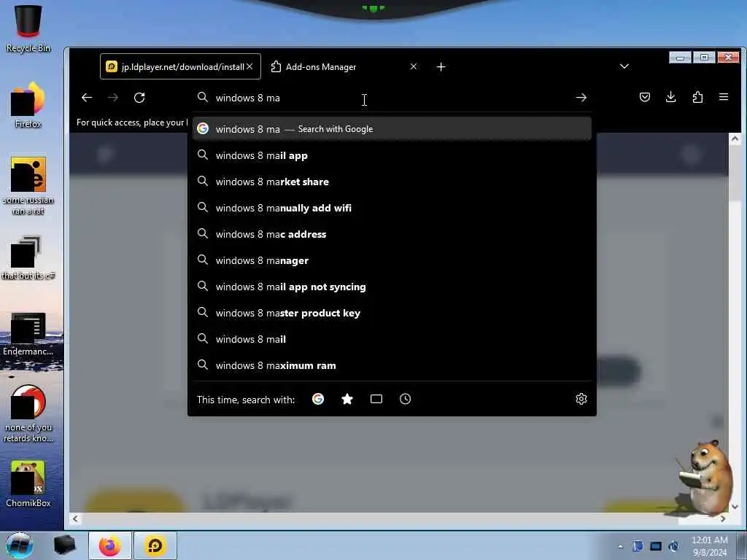The height and width of the screenshot is (560, 747).
Task: Expand the list all tabs chevron
Action: point(624,66)
